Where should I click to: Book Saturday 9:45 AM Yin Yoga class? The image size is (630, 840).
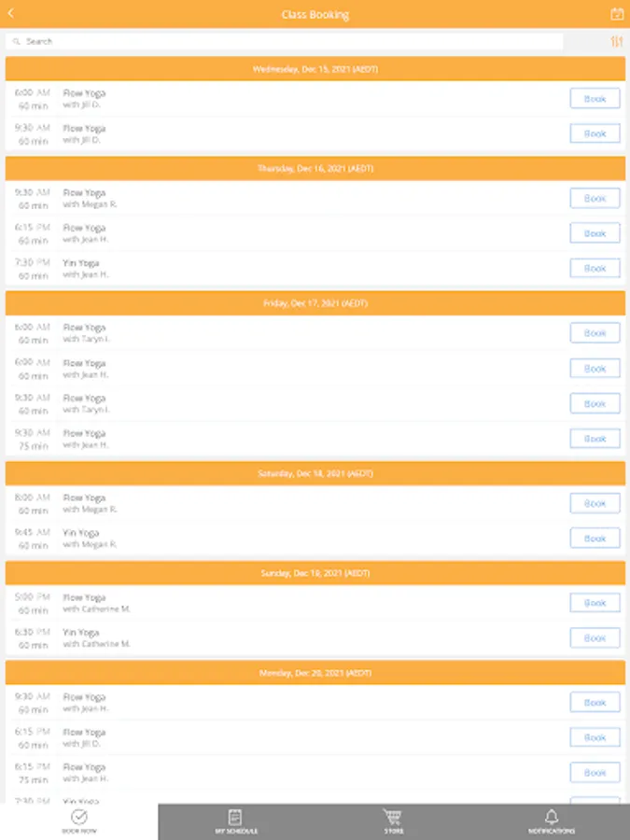click(595, 539)
